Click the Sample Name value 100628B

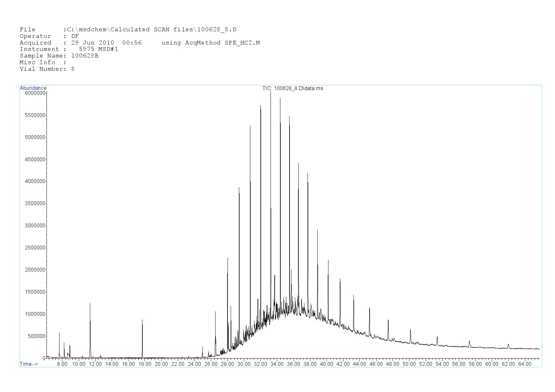(x=85, y=56)
